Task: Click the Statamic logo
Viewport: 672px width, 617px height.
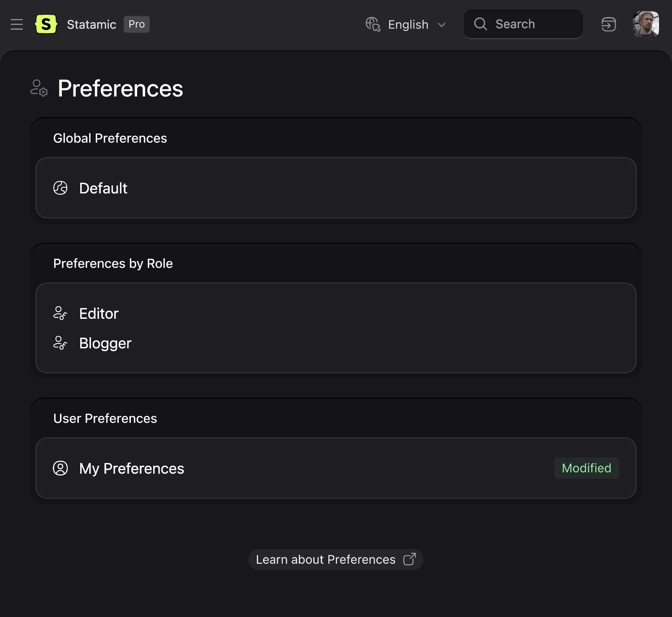Action: (46, 24)
